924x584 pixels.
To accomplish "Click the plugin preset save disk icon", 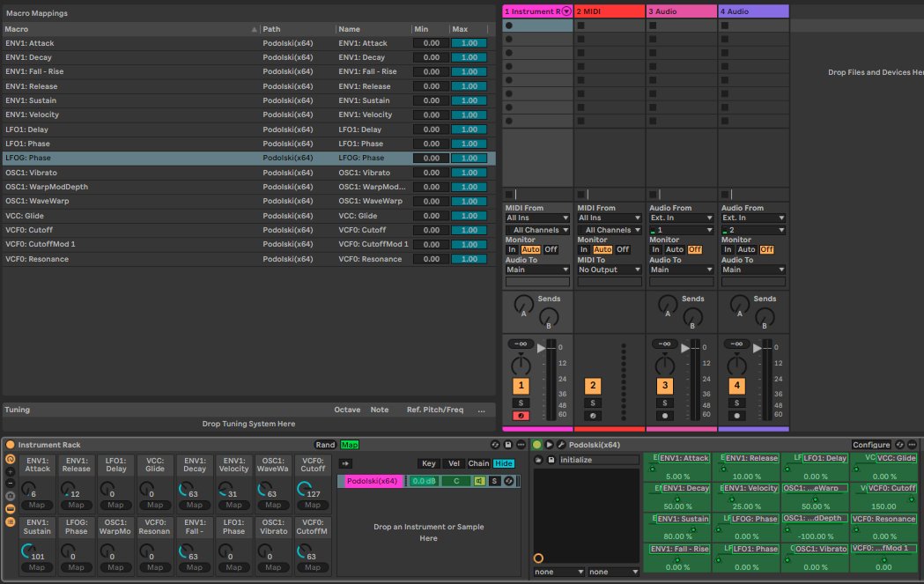I will click(x=551, y=460).
